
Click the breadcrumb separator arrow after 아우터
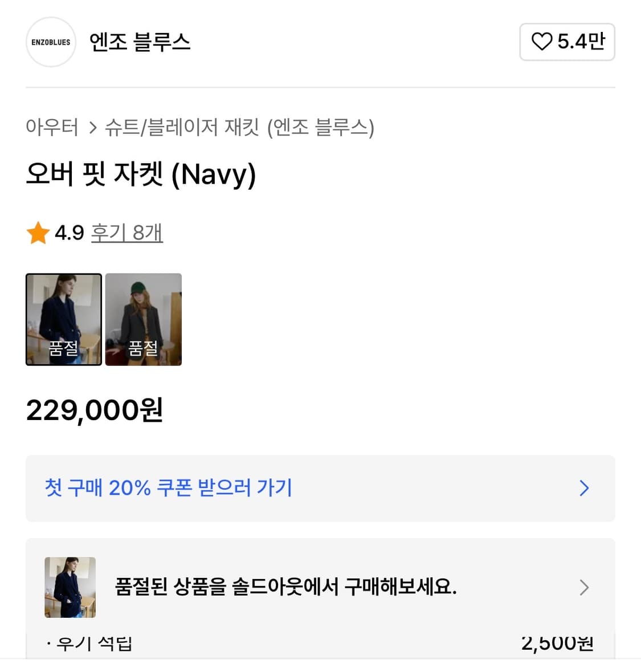point(92,127)
